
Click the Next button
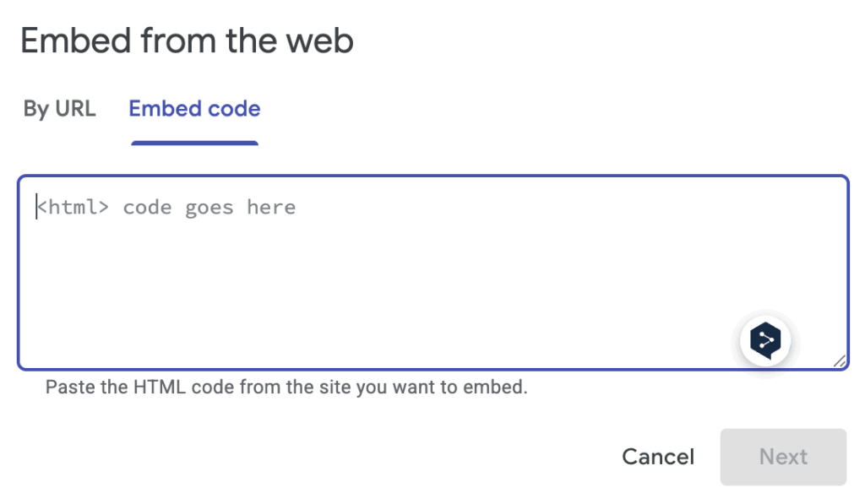coord(783,457)
